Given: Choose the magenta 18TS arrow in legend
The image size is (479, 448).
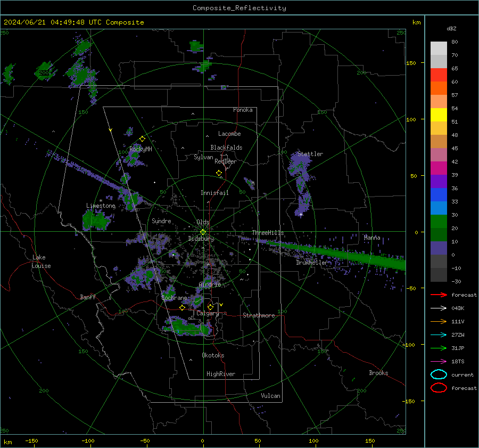Looking at the screenshot, I should pyautogui.click(x=439, y=362).
